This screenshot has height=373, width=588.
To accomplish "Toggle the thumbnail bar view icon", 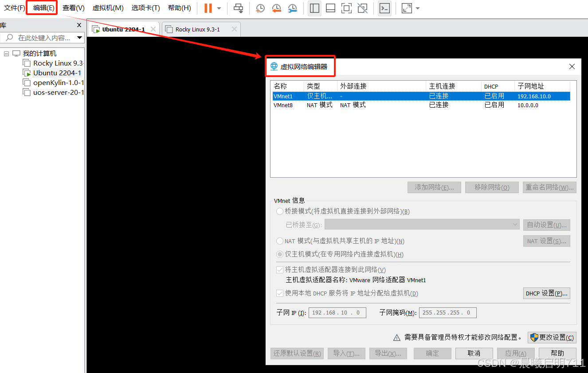I will coord(330,8).
